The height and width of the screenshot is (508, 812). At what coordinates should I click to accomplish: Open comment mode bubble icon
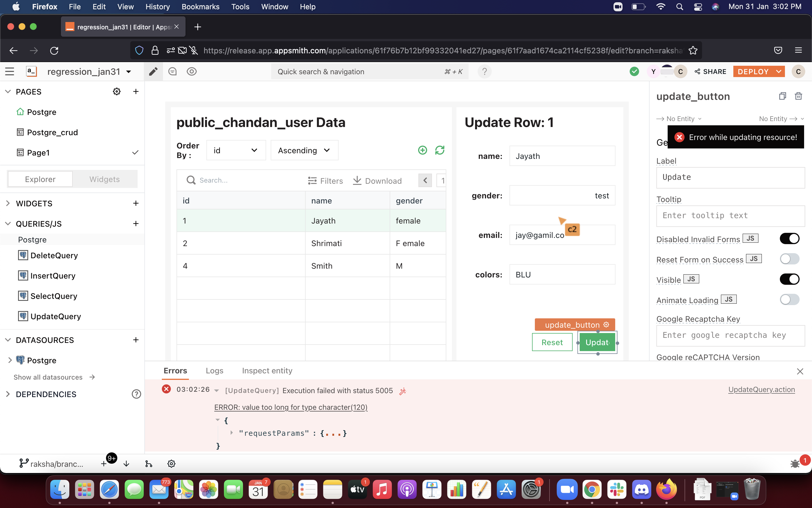click(x=173, y=72)
